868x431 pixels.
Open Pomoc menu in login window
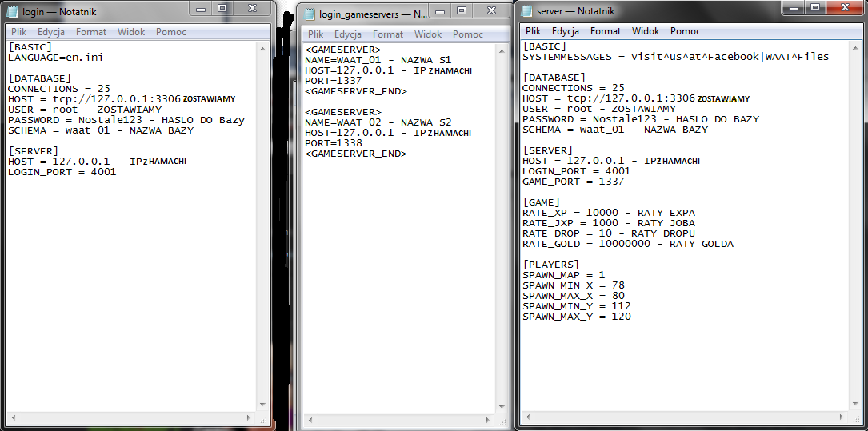tap(171, 32)
